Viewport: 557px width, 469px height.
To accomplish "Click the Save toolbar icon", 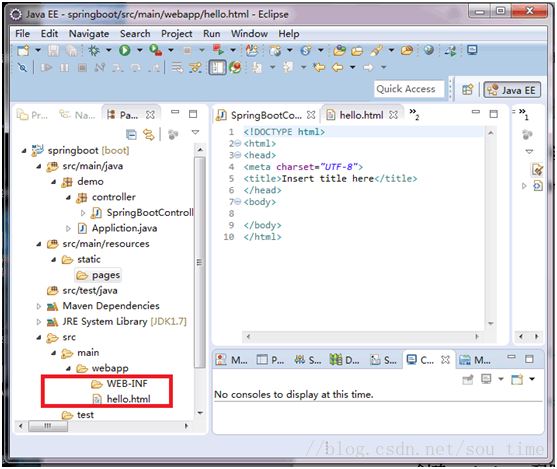I will pyautogui.click(x=54, y=50).
